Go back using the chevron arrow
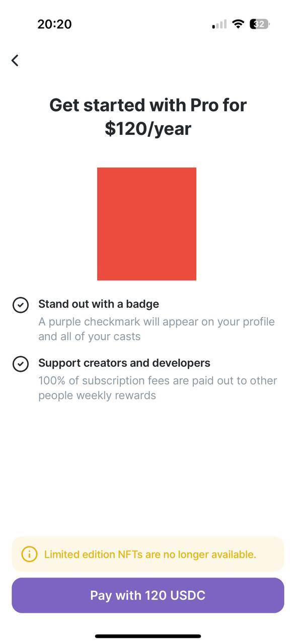This screenshot has width=296, height=644. tap(15, 60)
